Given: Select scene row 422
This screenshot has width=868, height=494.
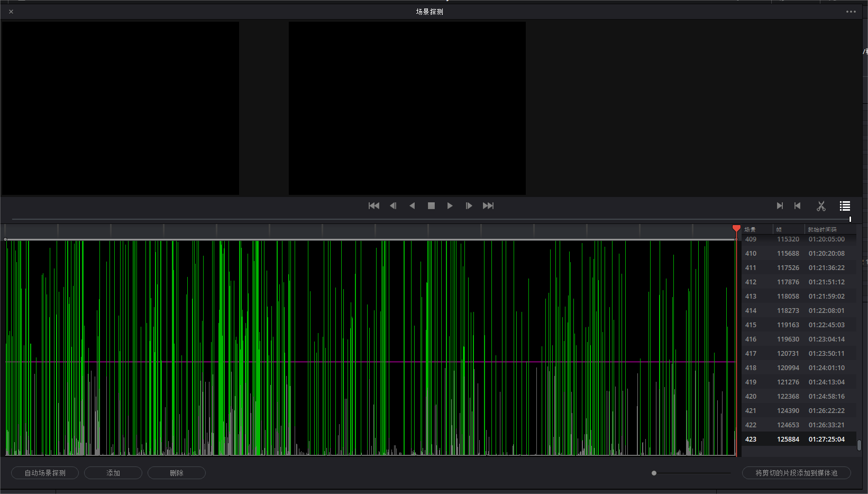Looking at the screenshot, I should pos(799,425).
